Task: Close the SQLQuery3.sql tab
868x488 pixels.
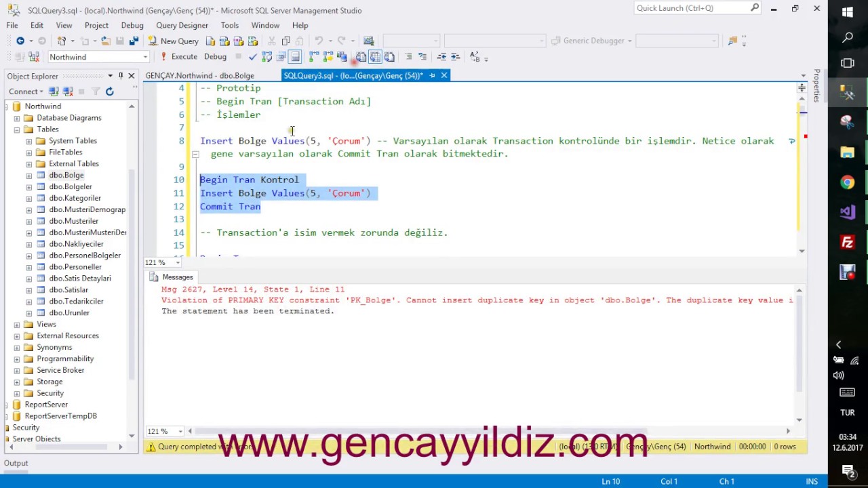Action: click(x=444, y=75)
